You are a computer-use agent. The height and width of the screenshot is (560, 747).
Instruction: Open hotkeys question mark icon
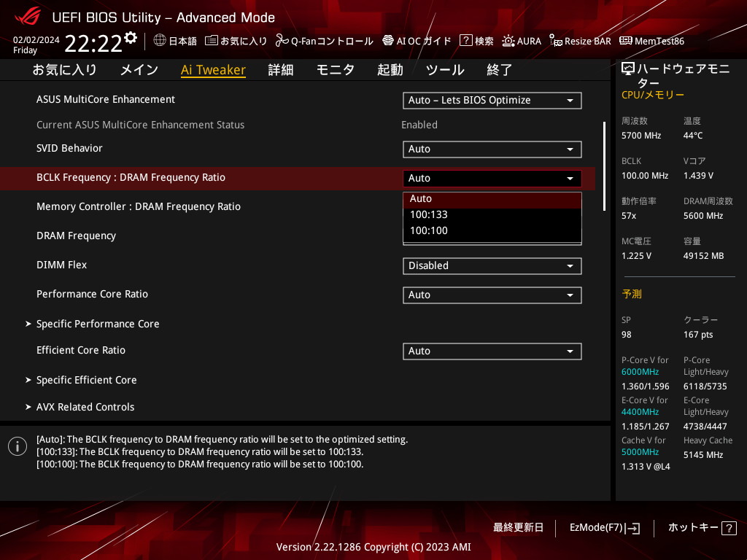[x=729, y=528]
